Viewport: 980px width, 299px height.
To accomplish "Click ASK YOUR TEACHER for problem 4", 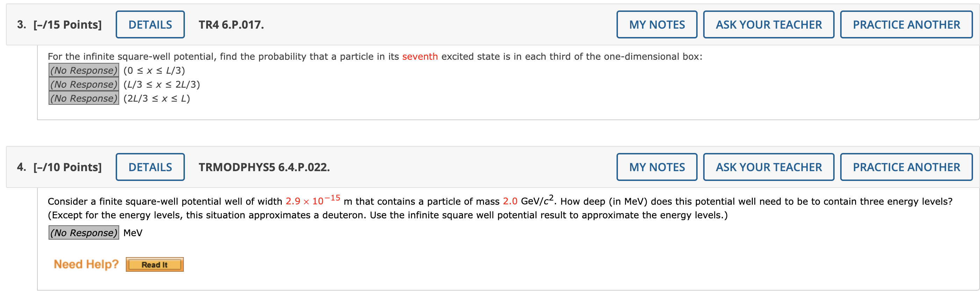I will (x=769, y=167).
